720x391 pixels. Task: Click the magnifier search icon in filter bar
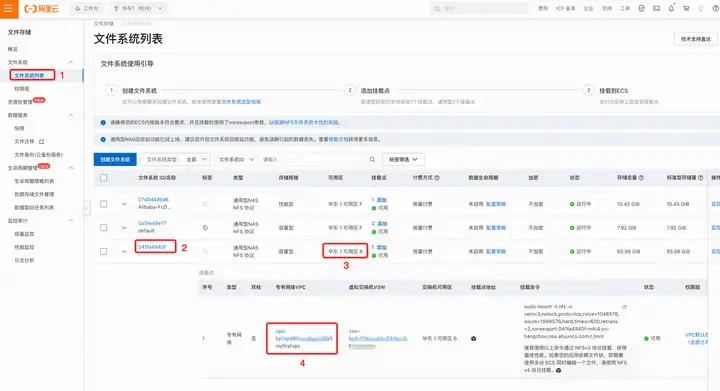(x=372, y=159)
